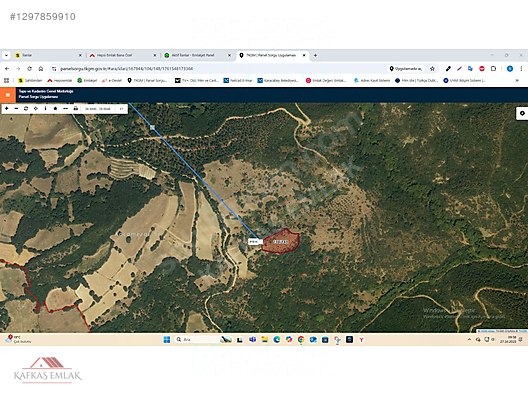Open the Netcad E-imar bookmark
Screen dimensions: 528x396
pyautogui.click(x=238, y=80)
